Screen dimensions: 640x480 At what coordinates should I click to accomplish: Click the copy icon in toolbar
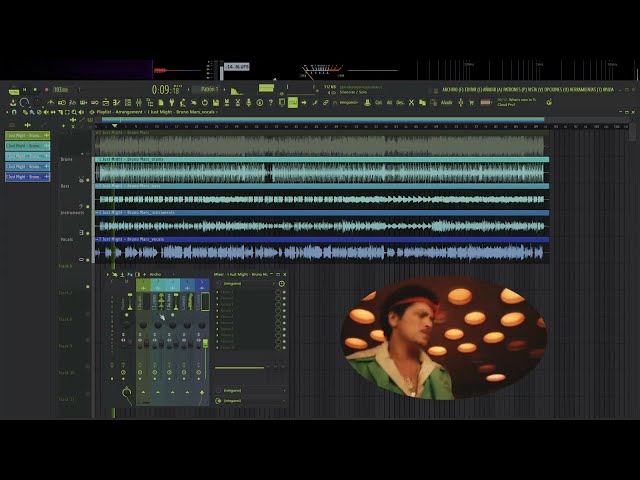coord(422,102)
